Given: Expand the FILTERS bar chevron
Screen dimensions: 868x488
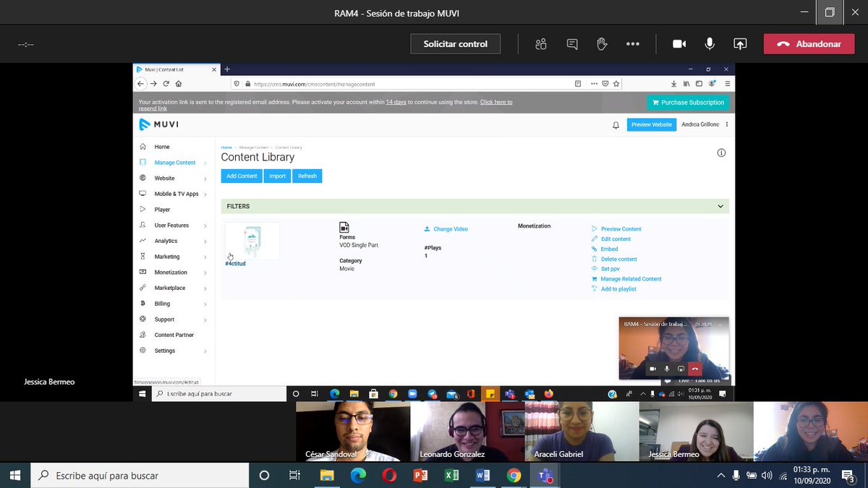Looking at the screenshot, I should (720, 206).
